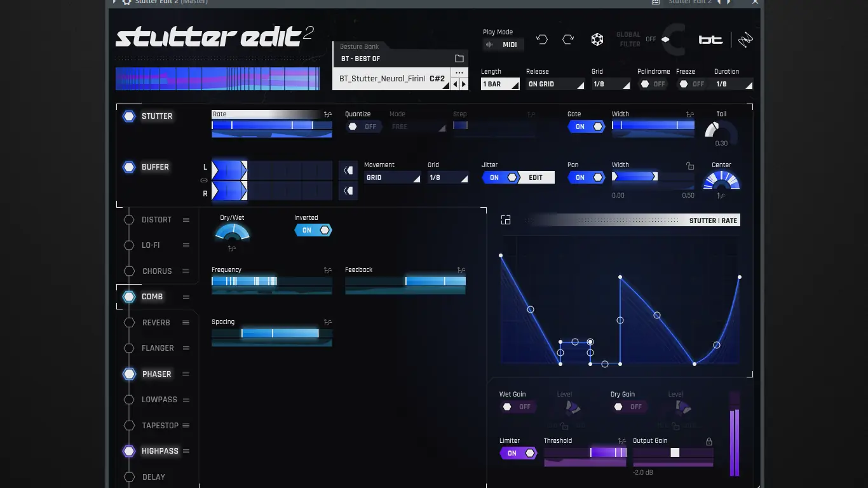
Task: Open the Rate curve editor icon
Action: point(327,114)
